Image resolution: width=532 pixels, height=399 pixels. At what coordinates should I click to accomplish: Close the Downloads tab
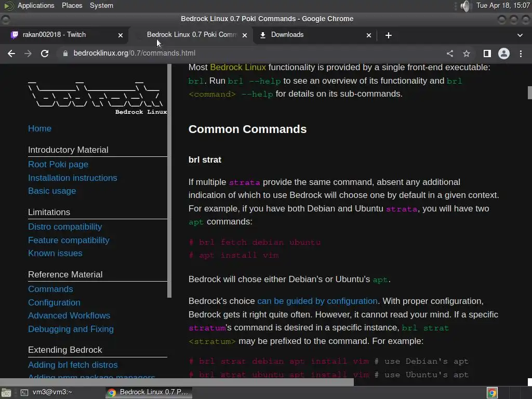(x=369, y=35)
